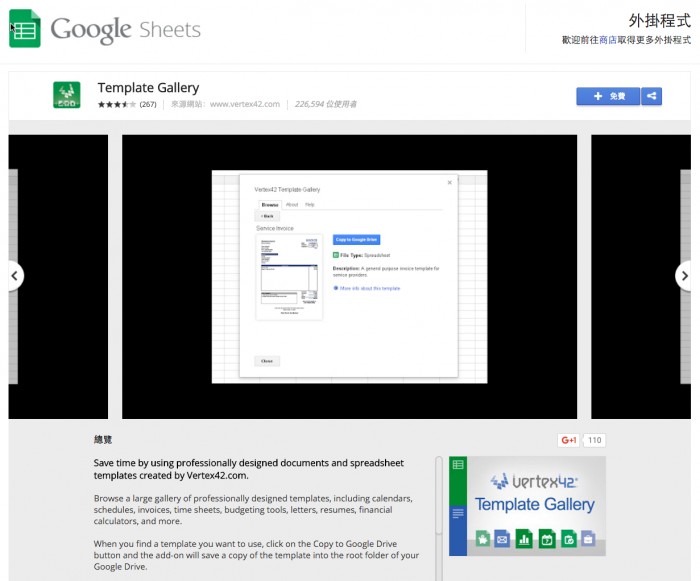The height and width of the screenshot is (581, 700).
Task: Click the share icon button
Action: 651,96
